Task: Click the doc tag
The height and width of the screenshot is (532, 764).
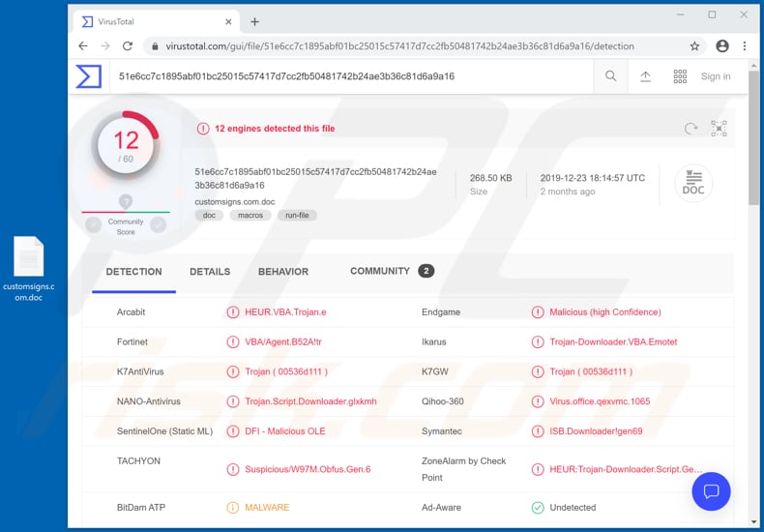Action: pyautogui.click(x=209, y=215)
